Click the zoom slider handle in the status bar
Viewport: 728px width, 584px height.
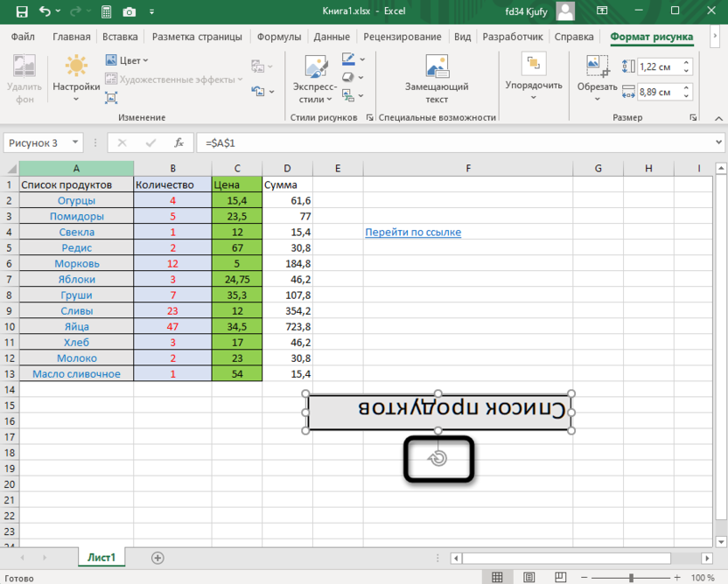(630, 577)
